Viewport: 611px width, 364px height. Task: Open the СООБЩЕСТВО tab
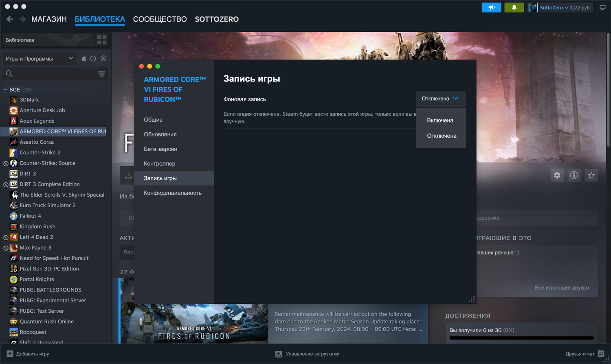pyautogui.click(x=160, y=19)
